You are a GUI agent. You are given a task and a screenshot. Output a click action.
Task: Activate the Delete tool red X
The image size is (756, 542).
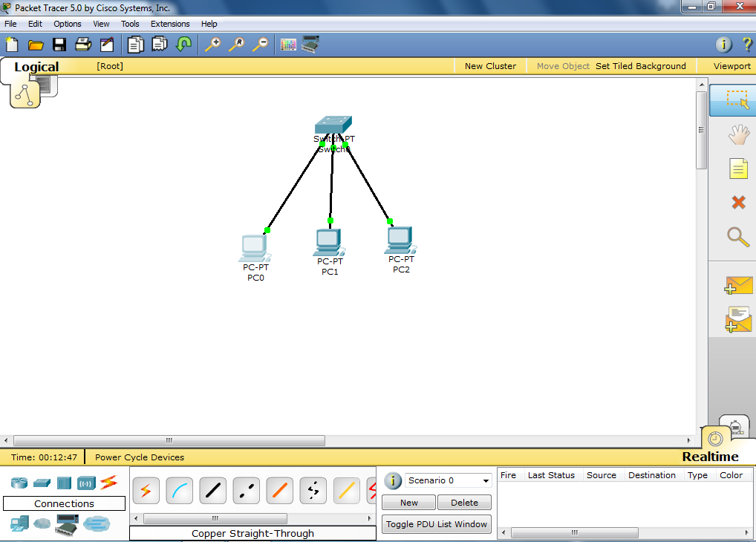coord(738,202)
